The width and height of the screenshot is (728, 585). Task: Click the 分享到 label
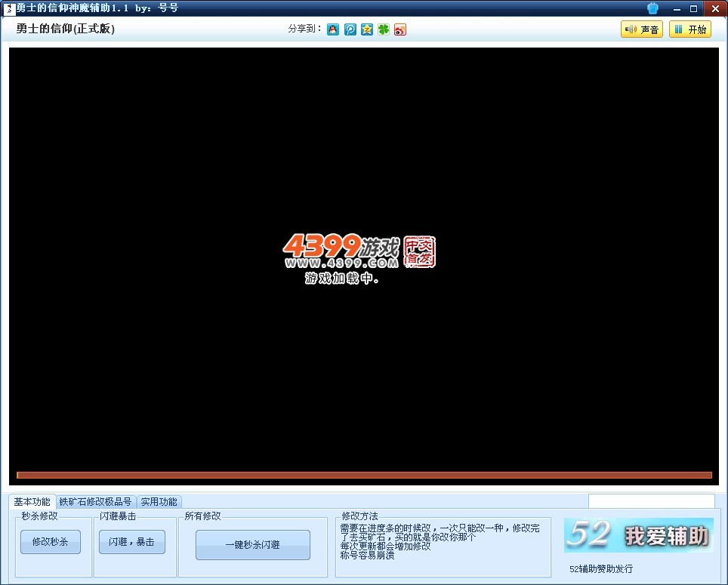click(304, 29)
